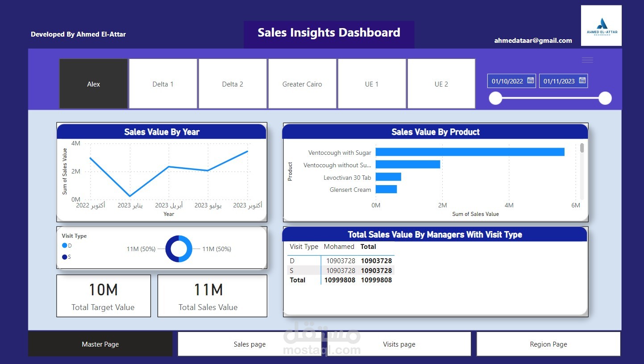Image resolution: width=644 pixels, height=364 pixels.
Task: Go to the Sales page
Action: (x=249, y=344)
